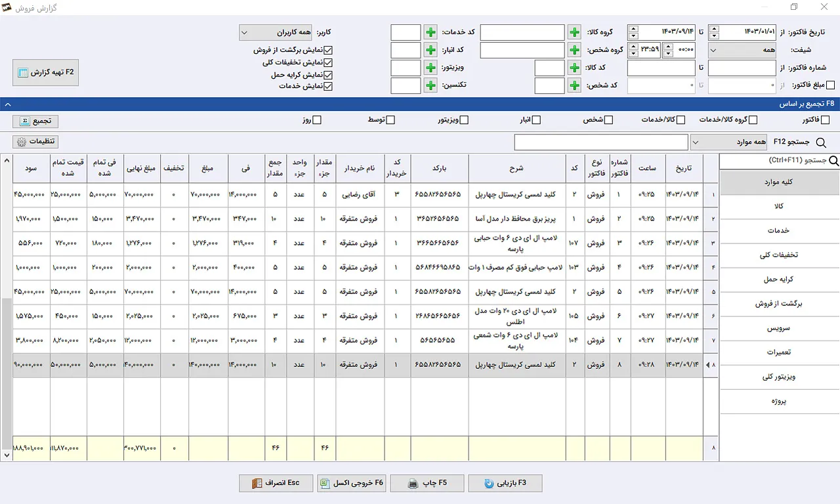Check the انبار grouping checkbox
This screenshot has width=840, height=504.
click(536, 120)
